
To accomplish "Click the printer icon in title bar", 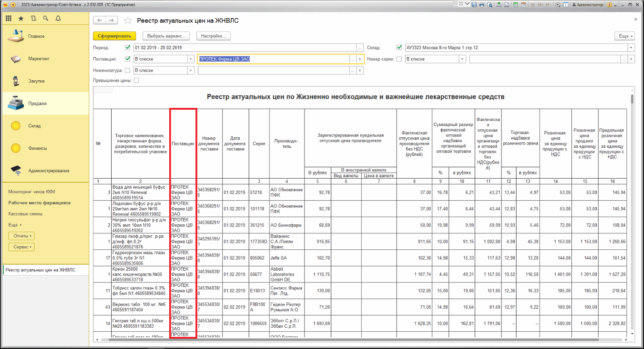I will [482, 5].
